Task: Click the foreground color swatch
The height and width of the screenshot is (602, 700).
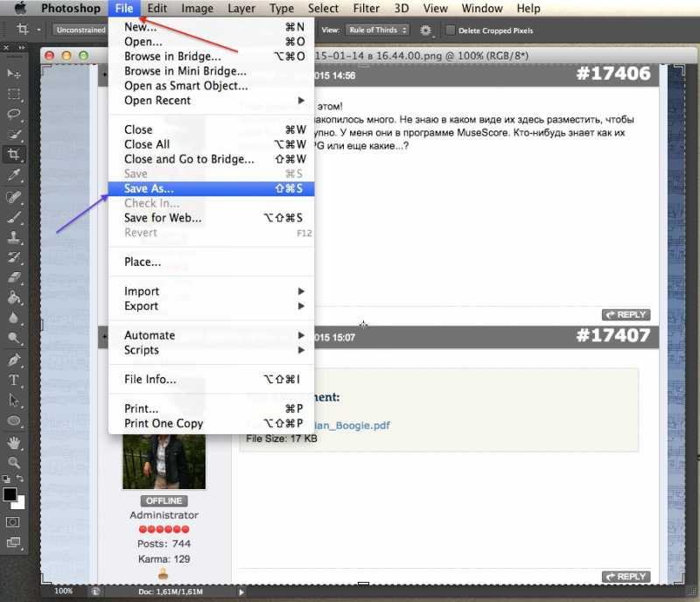Action: click(x=10, y=493)
